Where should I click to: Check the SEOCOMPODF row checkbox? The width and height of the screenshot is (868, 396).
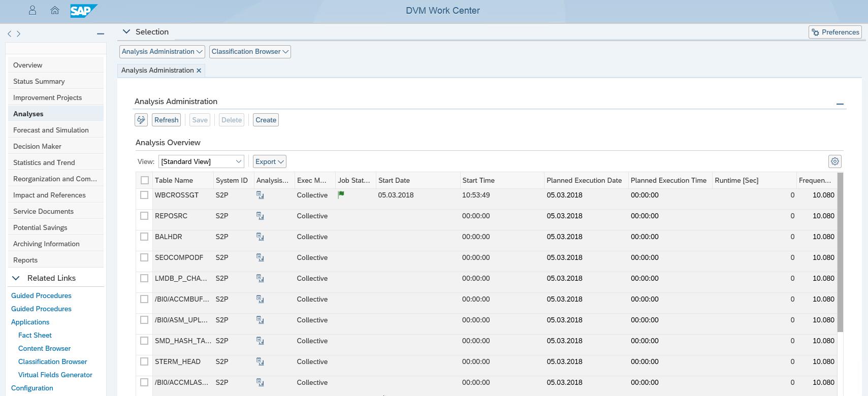[144, 257]
